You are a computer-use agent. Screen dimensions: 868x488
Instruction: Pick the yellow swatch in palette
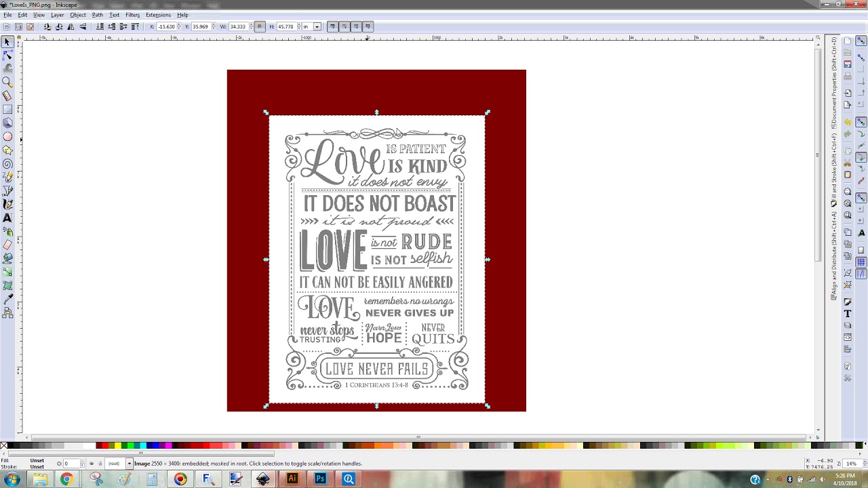click(117, 445)
